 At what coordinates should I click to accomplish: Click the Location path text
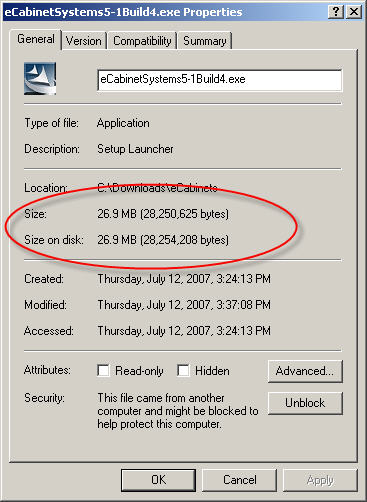point(157,188)
